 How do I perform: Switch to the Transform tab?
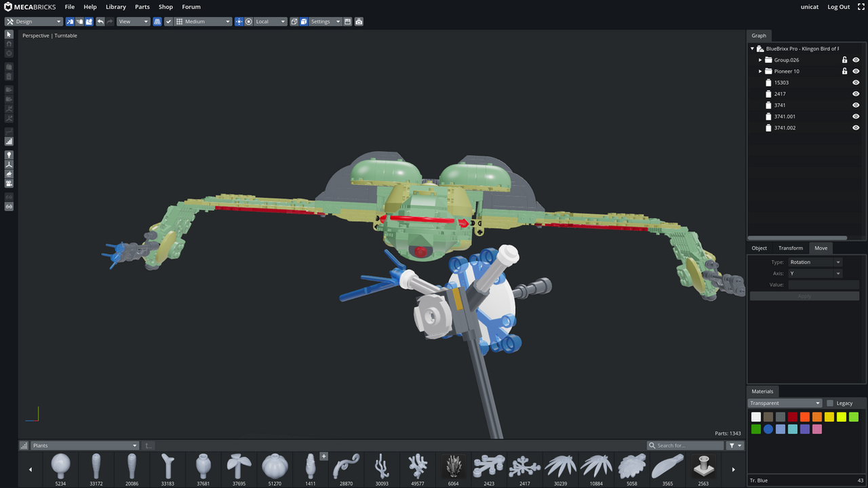point(791,248)
